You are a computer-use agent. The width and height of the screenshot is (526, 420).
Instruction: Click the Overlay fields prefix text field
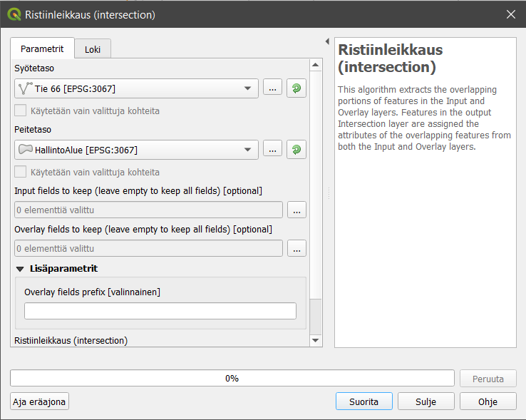pyautogui.click(x=160, y=311)
